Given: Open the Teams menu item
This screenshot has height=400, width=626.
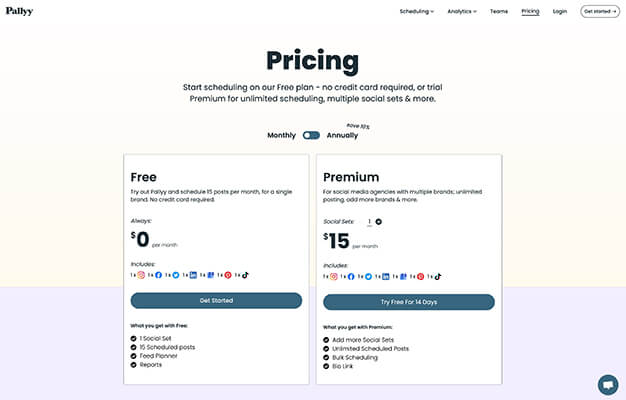Looking at the screenshot, I should click(499, 11).
